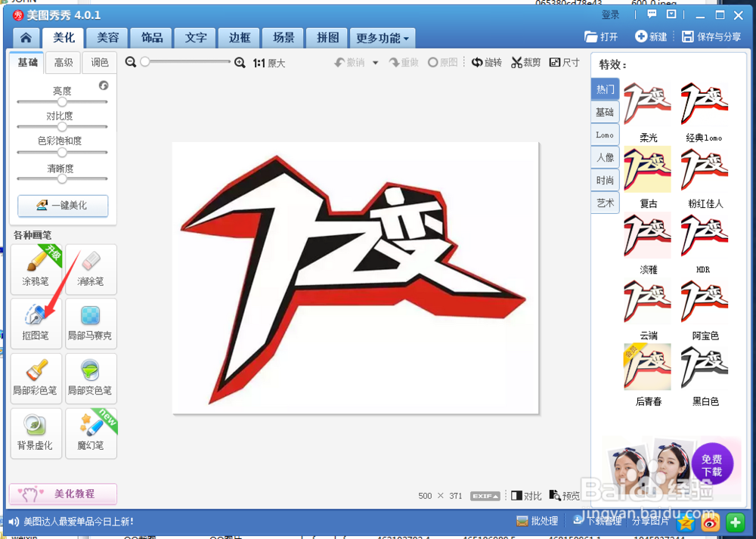This screenshot has width=756, height=539.
Task: Select the Lomo effects category
Action: [605, 135]
